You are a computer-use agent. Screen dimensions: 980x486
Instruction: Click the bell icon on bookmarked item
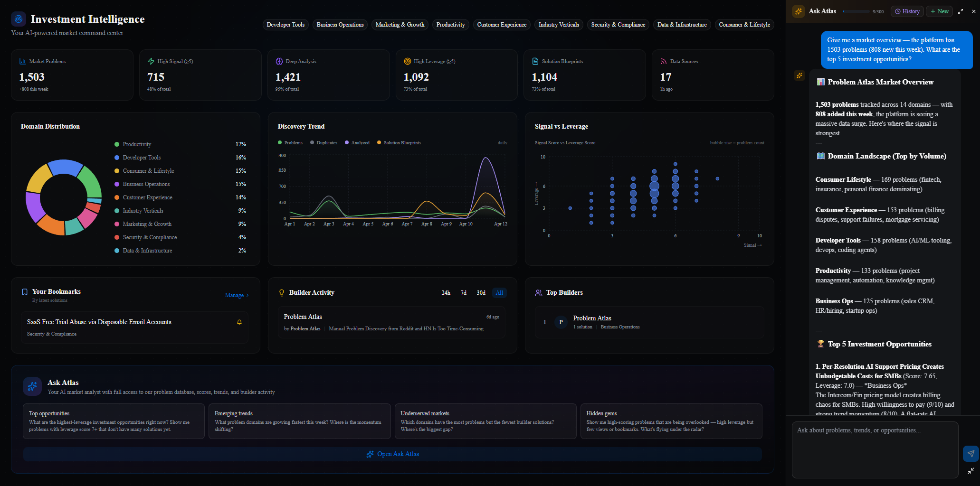(239, 322)
